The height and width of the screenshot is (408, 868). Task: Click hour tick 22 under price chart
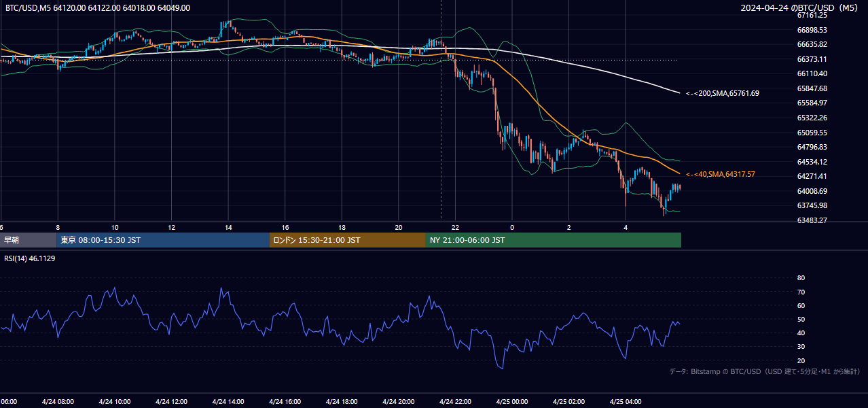[x=455, y=227]
